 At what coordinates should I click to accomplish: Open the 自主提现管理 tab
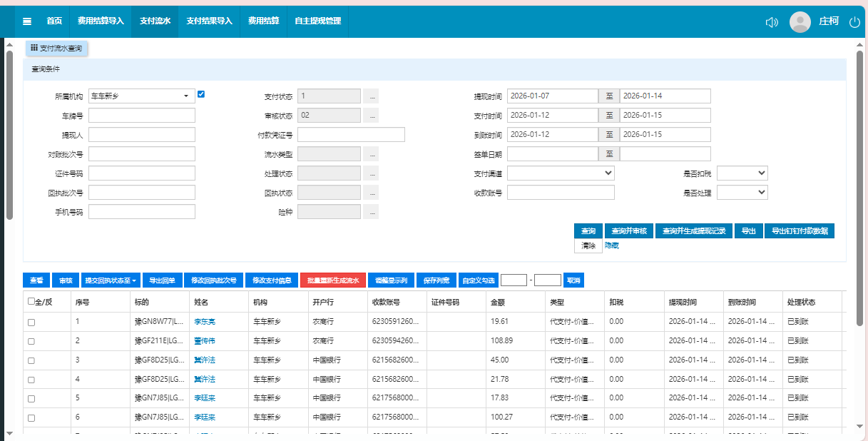click(x=317, y=21)
